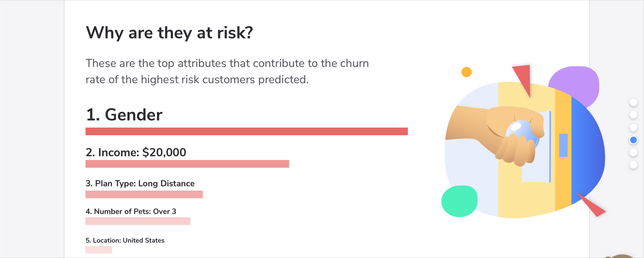The width and height of the screenshot is (644, 258).
Task: Click the orange circle in illustration
Action: (466, 72)
